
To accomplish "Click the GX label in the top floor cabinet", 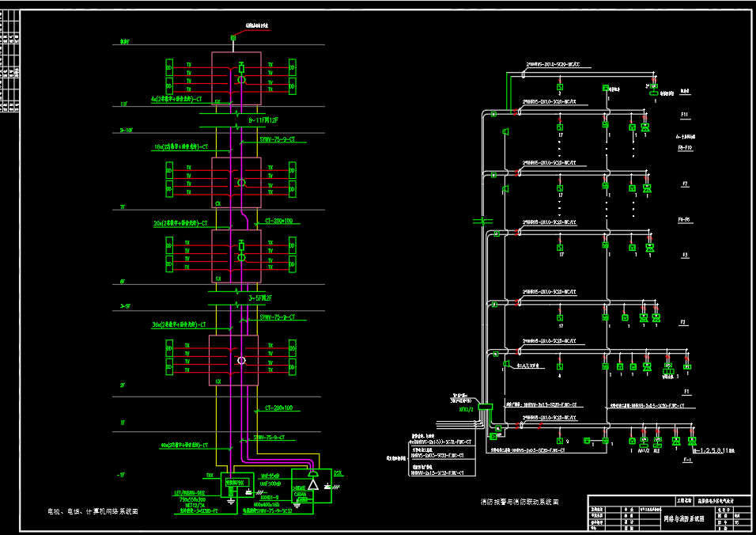I will point(218,102).
